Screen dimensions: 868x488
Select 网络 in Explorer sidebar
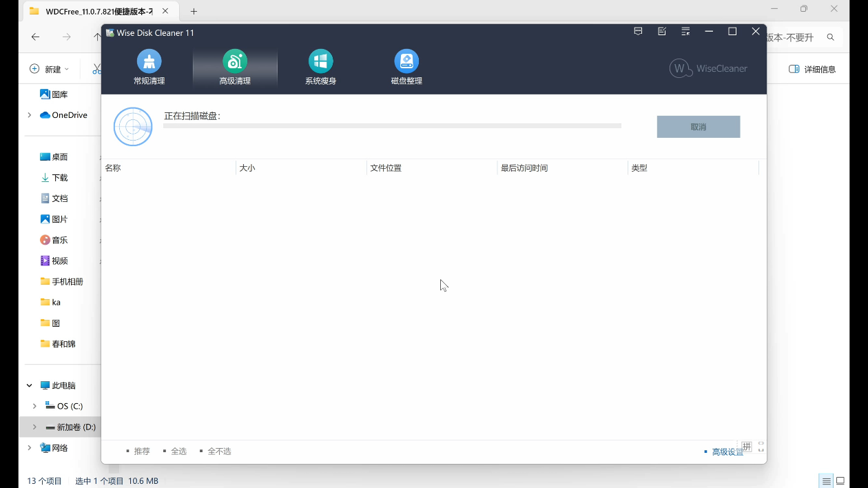coord(54,447)
